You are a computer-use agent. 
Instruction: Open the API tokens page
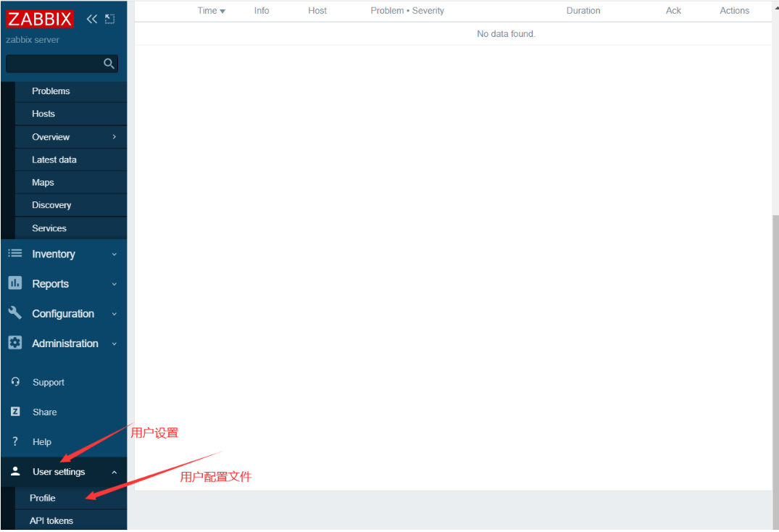(71, 521)
